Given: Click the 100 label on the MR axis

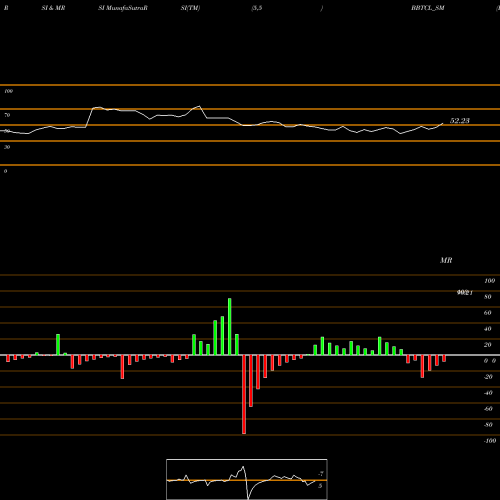Looking at the screenshot, I should click(490, 281).
